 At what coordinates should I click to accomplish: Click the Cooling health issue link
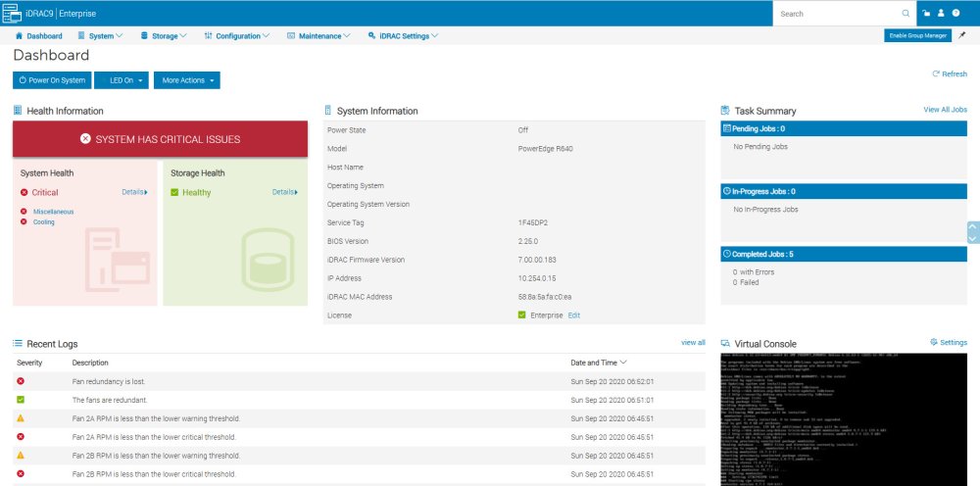[44, 221]
